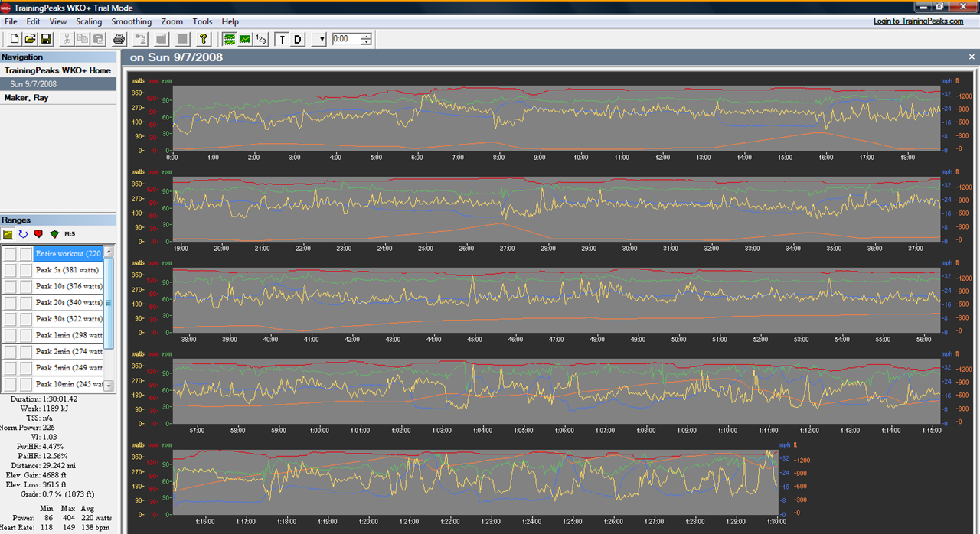
Task: Click Ranges list scrollbar up arrow
Action: pyautogui.click(x=109, y=252)
